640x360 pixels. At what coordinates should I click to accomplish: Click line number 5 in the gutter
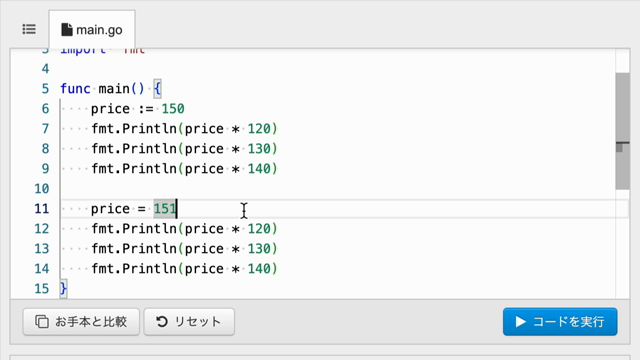tap(45, 89)
